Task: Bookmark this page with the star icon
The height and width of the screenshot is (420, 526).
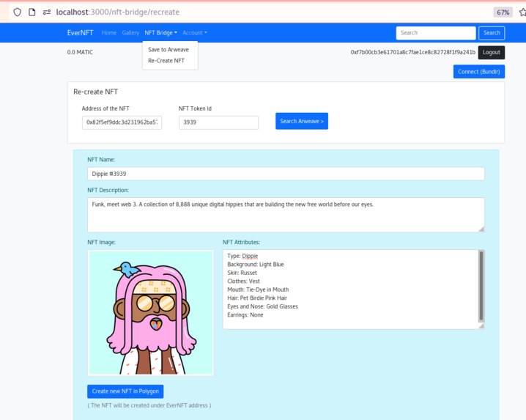Action: (522, 12)
